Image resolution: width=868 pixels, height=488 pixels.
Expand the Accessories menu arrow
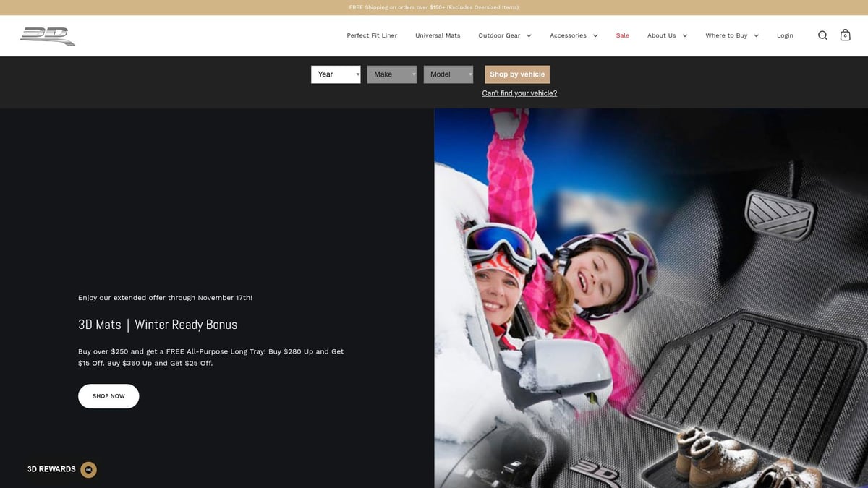[595, 35]
